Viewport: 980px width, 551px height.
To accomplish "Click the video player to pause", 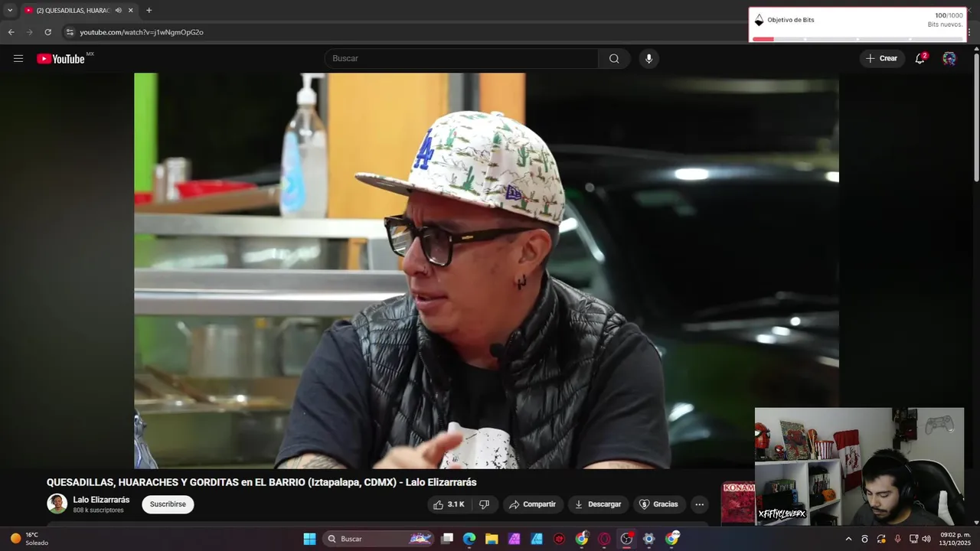I will tap(486, 271).
